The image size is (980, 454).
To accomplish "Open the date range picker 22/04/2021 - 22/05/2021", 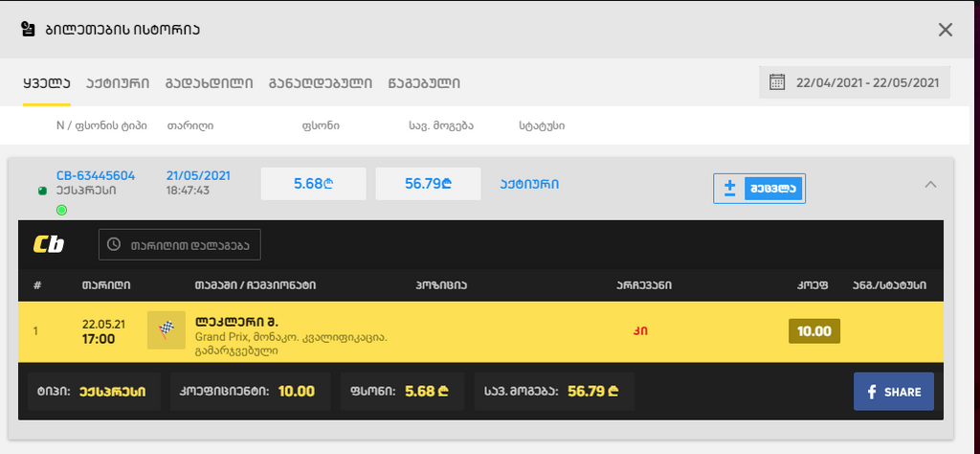I will point(855,82).
